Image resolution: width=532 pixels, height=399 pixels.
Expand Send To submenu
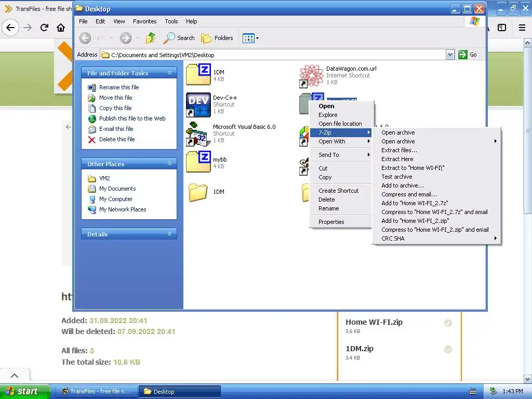[341, 155]
